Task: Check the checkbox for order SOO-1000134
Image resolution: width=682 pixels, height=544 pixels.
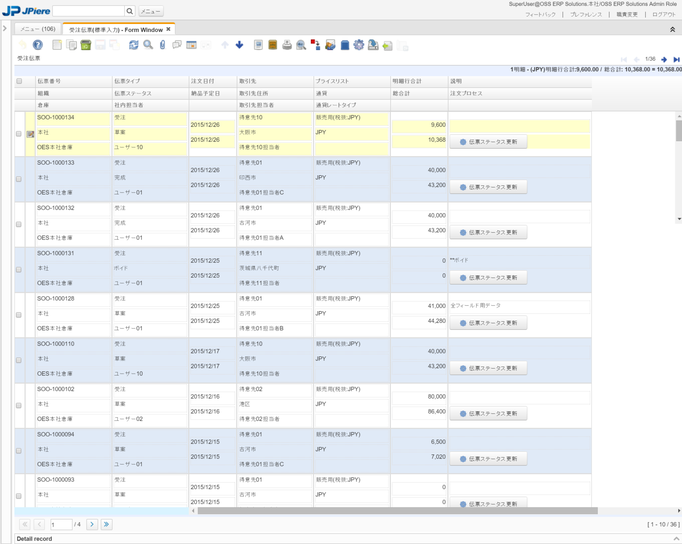Action: pos(19,134)
